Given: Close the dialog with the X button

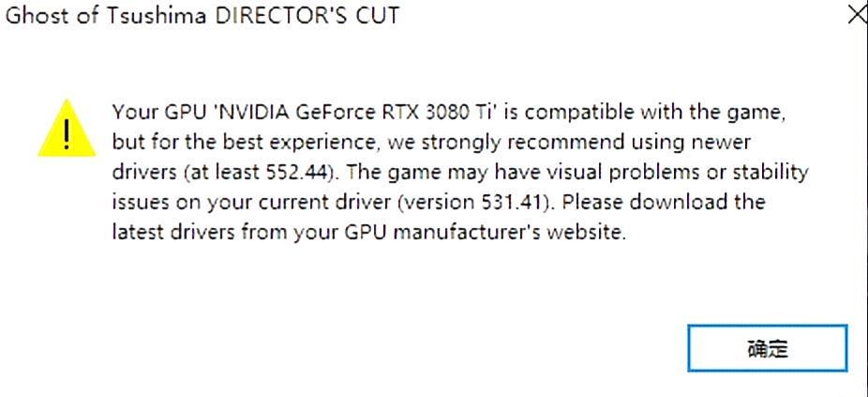Looking at the screenshot, I should [859, 14].
